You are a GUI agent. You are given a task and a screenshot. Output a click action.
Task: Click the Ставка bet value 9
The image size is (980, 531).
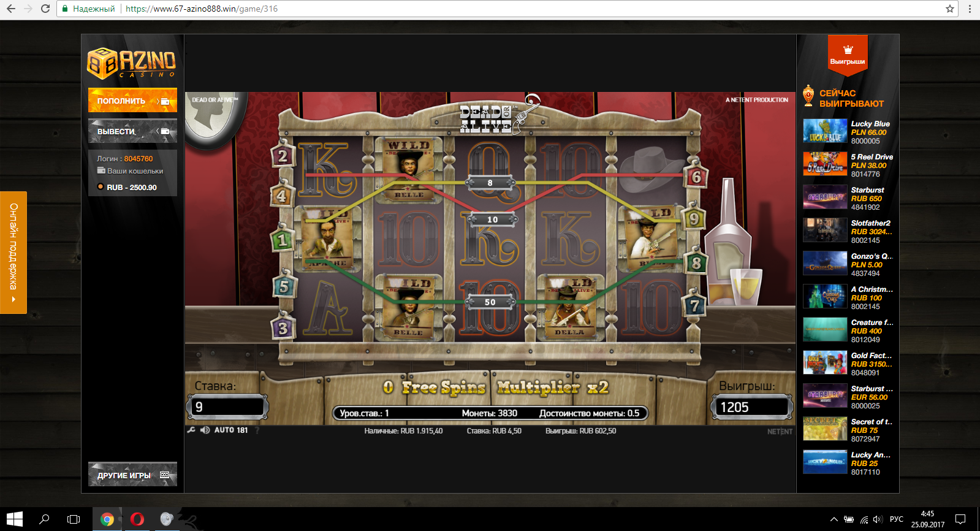227,407
